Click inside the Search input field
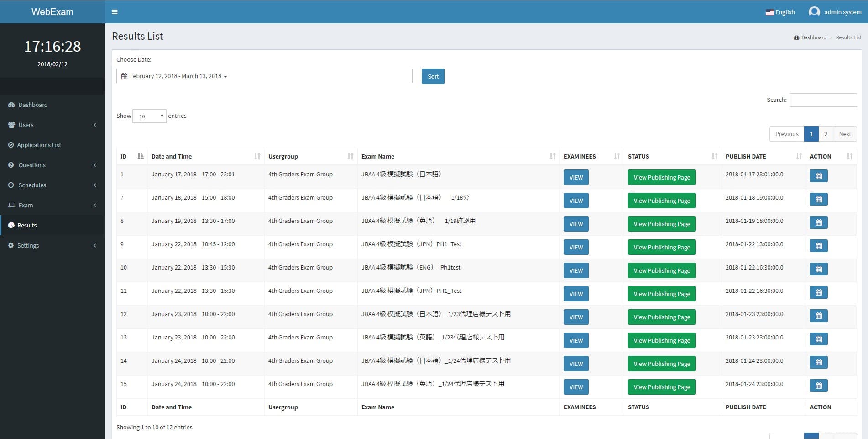This screenshot has height=439, width=868. [823, 100]
